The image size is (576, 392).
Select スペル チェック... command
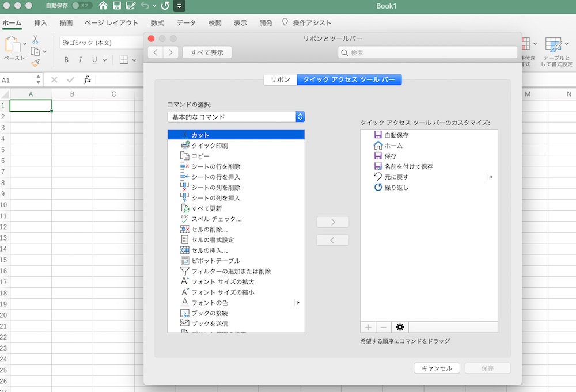pos(236,219)
